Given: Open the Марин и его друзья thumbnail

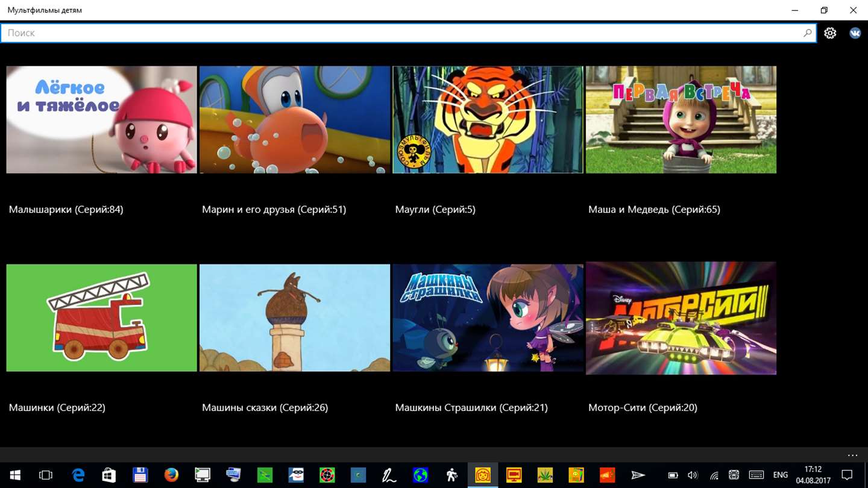Looking at the screenshot, I should click(295, 120).
